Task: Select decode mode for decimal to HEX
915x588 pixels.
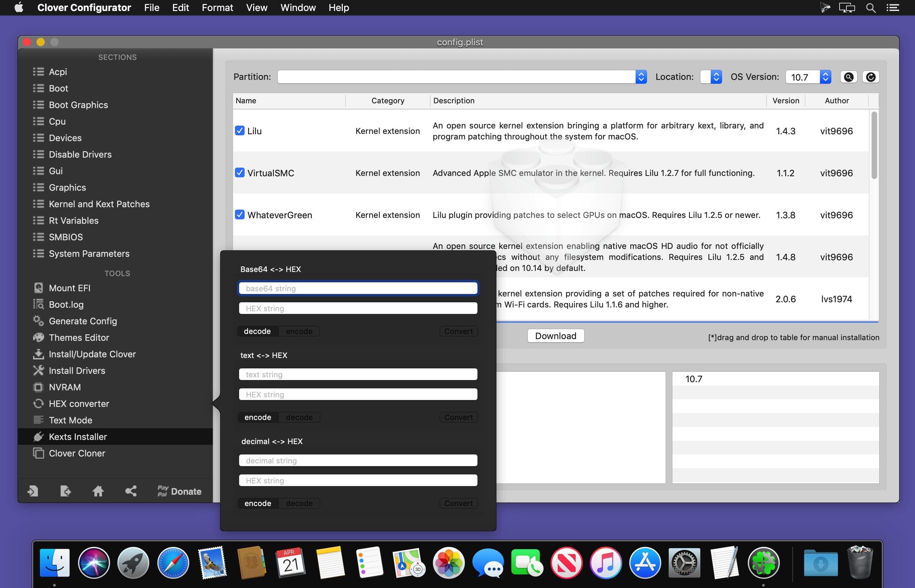Action: coord(299,504)
